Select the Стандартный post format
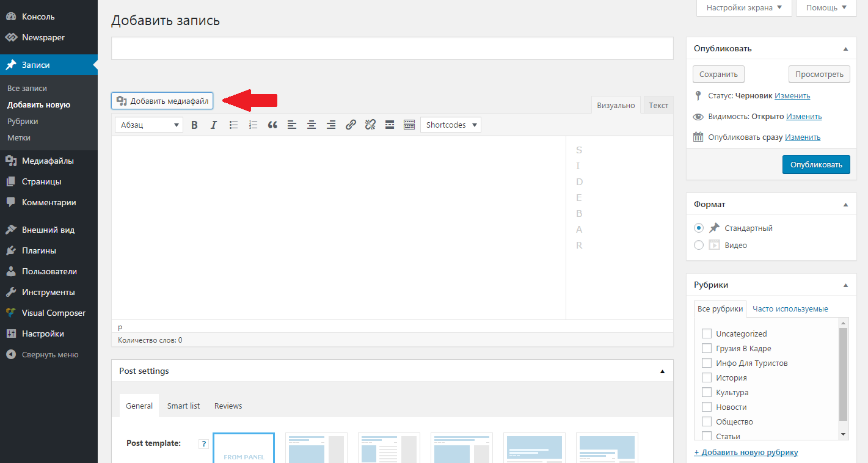 [699, 228]
